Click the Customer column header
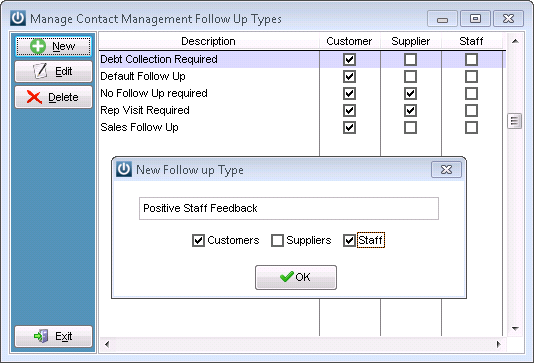Viewport: 534px width, 363px height. (349, 41)
